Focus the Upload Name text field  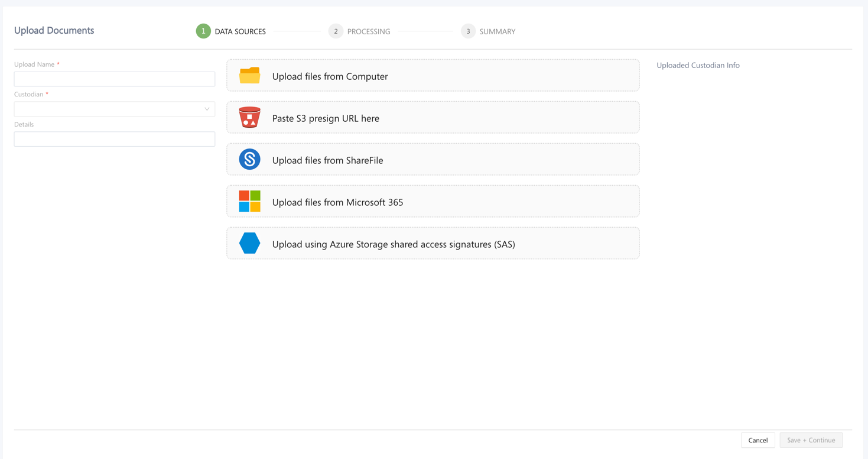coord(115,79)
